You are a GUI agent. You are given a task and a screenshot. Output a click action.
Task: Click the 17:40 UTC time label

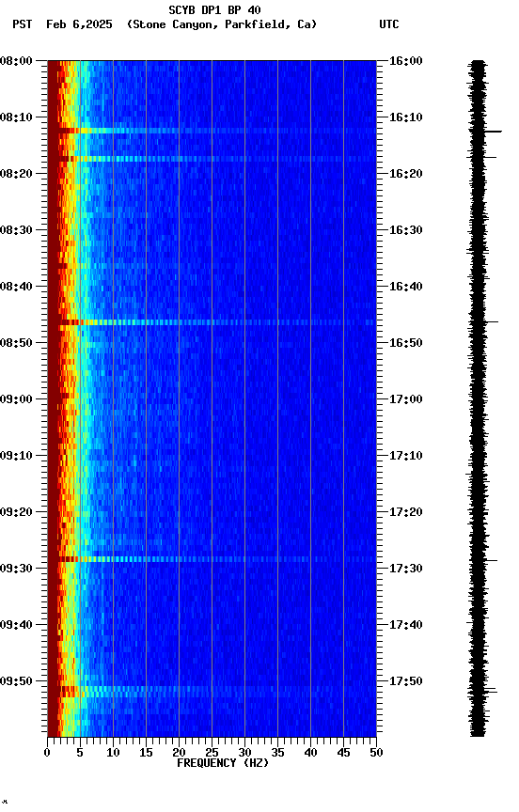(x=405, y=625)
